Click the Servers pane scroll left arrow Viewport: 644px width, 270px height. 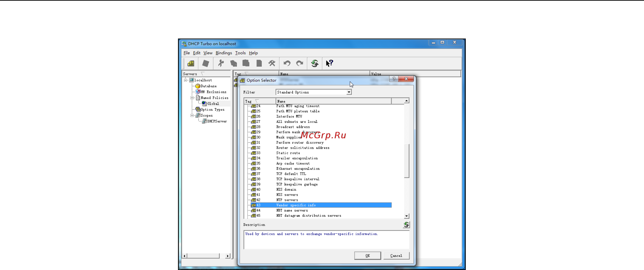click(184, 256)
